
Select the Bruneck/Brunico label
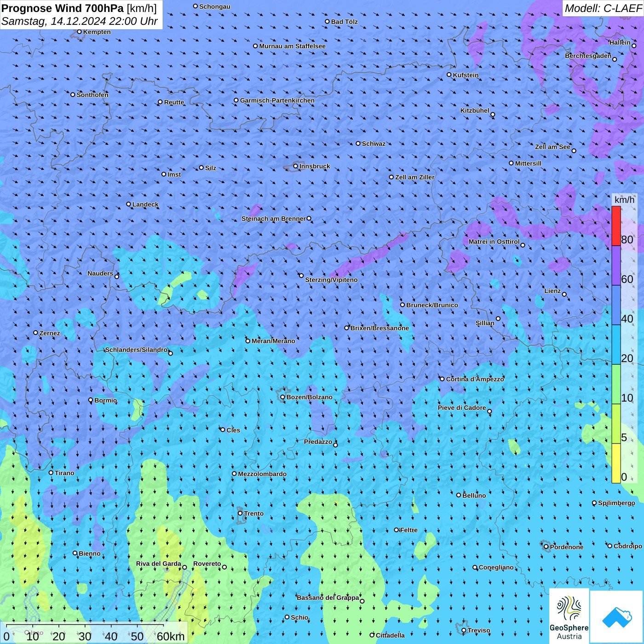tap(432, 305)
